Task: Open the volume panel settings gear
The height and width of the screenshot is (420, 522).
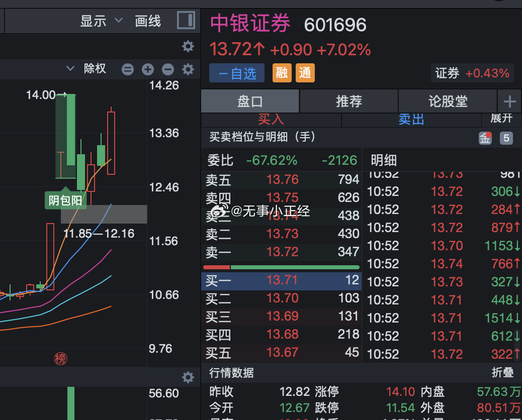Action: (188, 377)
